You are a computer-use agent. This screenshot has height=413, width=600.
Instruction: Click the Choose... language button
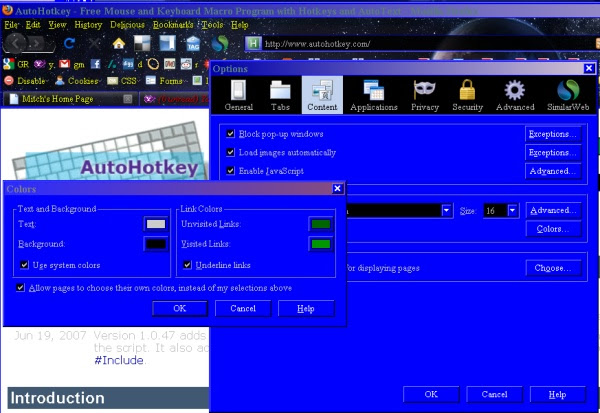tap(553, 268)
